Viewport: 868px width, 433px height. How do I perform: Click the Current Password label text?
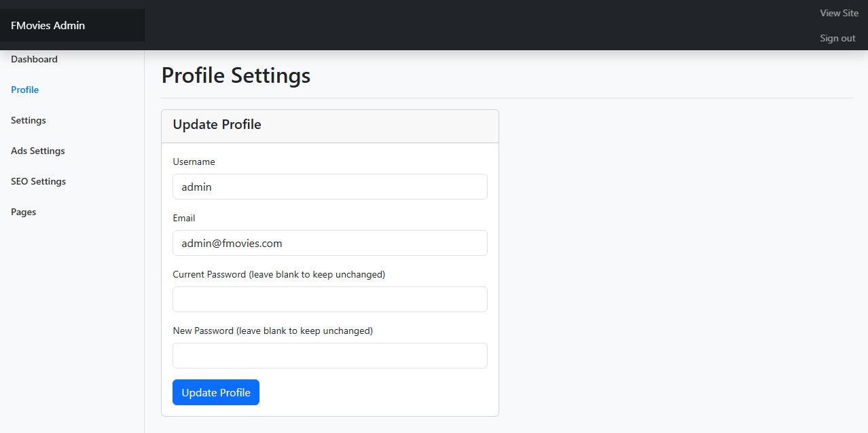pos(278,274)
